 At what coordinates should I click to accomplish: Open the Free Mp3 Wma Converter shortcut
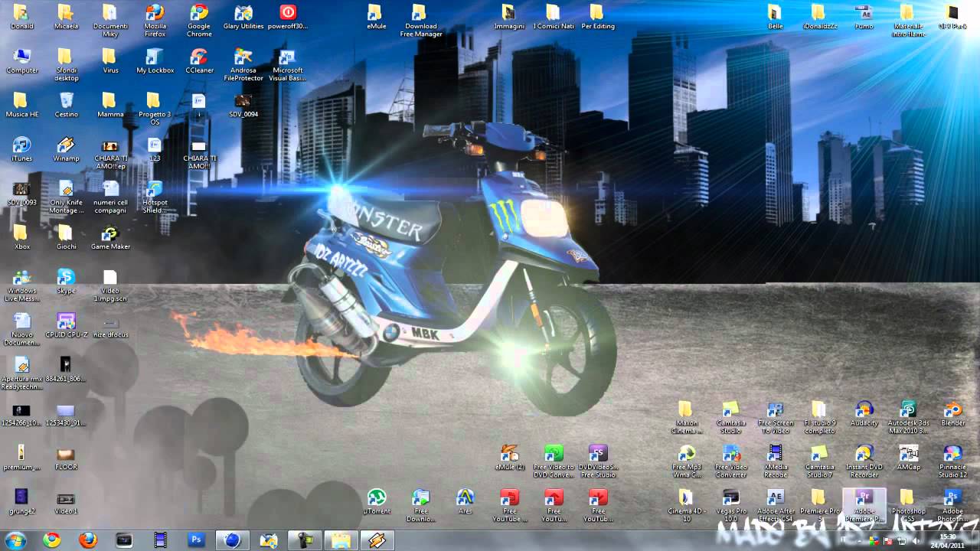click(x=686, y=461)
